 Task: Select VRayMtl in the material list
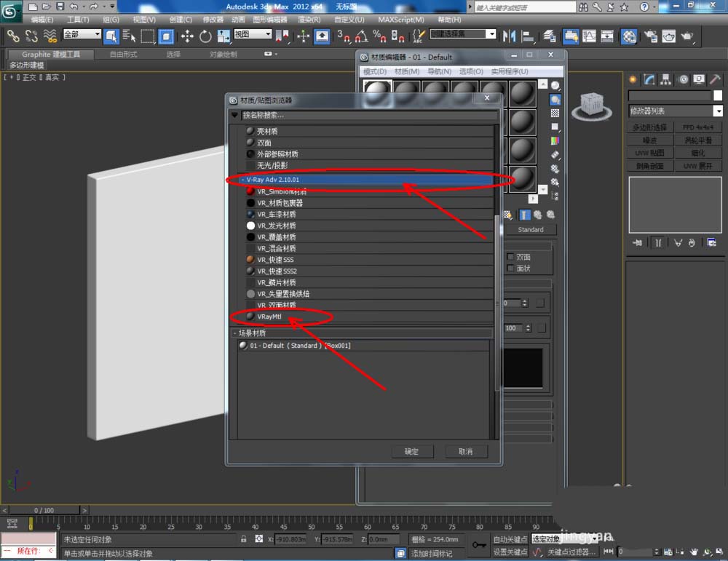369,317
